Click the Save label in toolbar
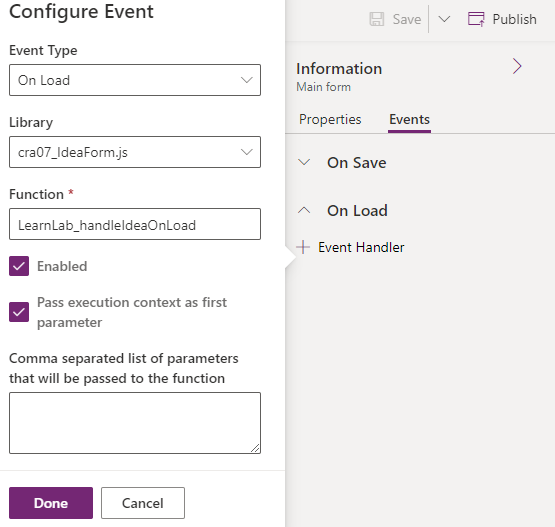Viewport: 555px width, 527px height. coord(407,19)
